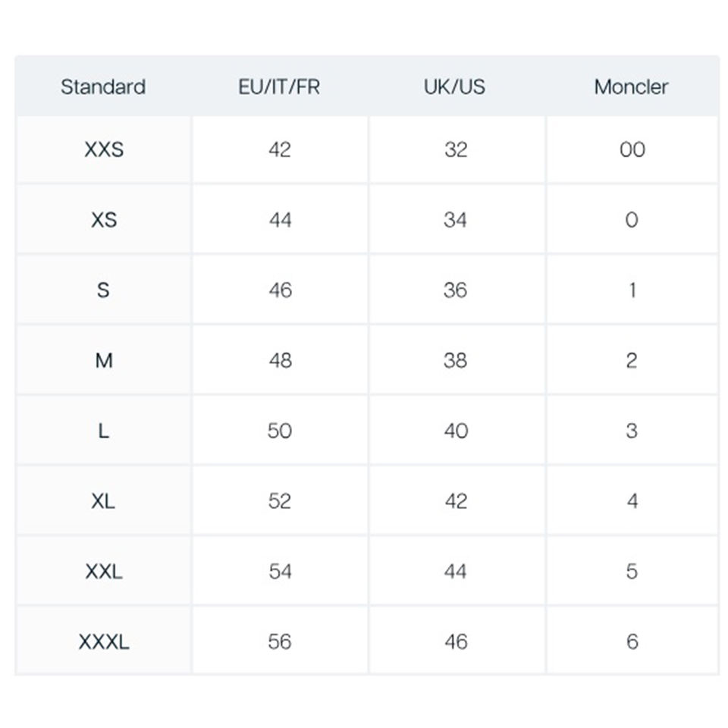The height and width of the screenshot is (728, 728).
Task: Click the Standard column header
Action: [x=103, y=86]
